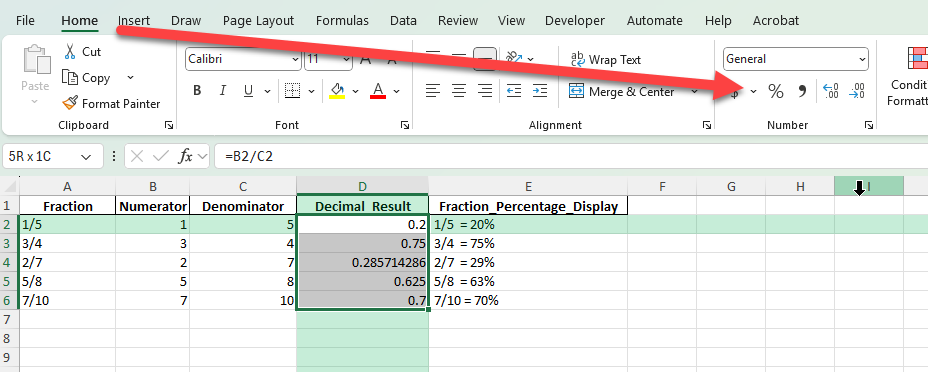Select row 4 header

click(x=9, y=262)
